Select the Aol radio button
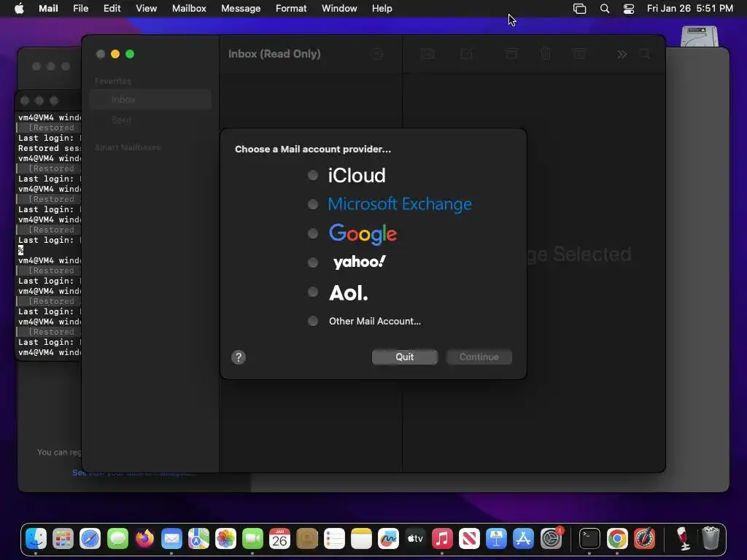747x560 pixels. pos(312,292)
